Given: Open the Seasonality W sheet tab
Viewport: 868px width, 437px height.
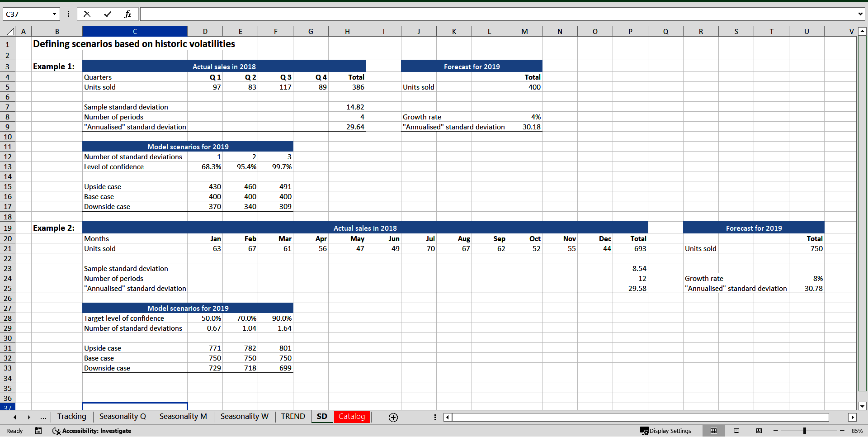Looking at the screenshot, I should [244, 417].
